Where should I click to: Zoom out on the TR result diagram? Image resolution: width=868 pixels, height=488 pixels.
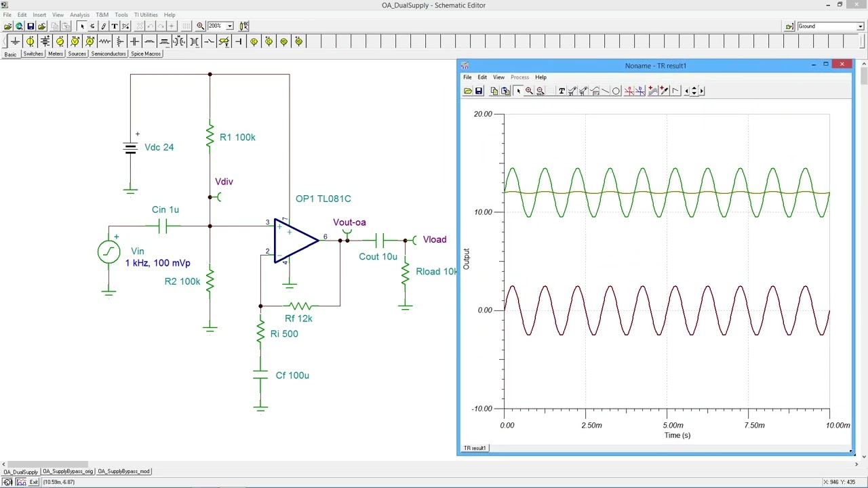540,91
